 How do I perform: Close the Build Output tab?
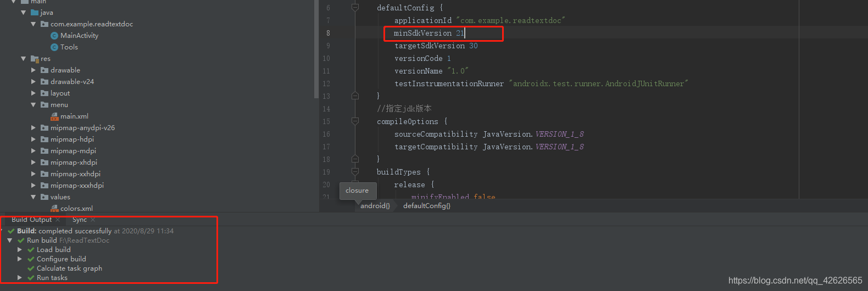(x=58, y=220)
